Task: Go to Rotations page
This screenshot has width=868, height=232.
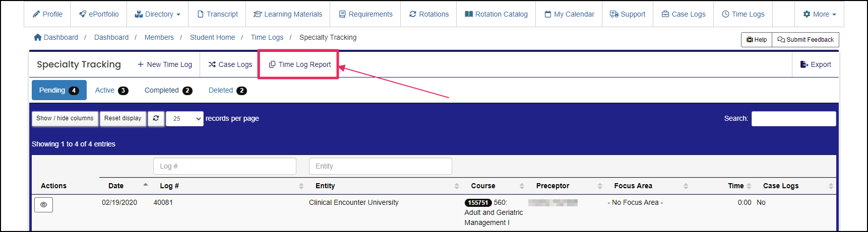Action: [428, 14]
